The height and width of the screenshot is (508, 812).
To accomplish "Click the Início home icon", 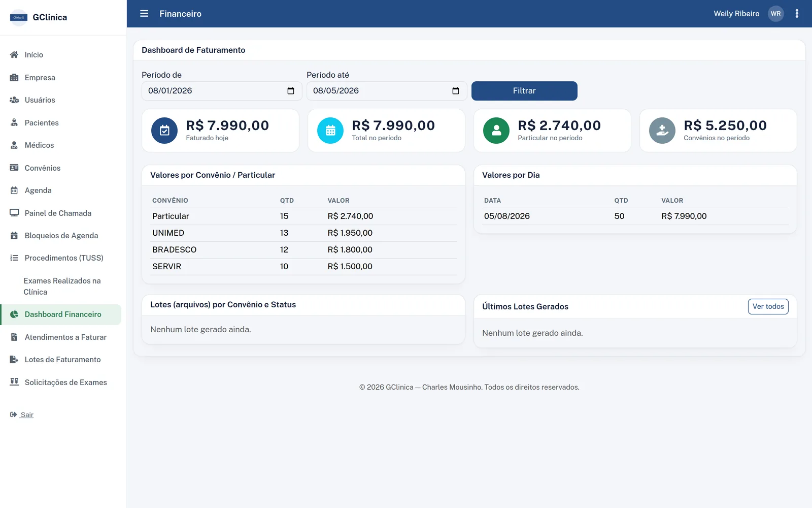I will [14, 55].
